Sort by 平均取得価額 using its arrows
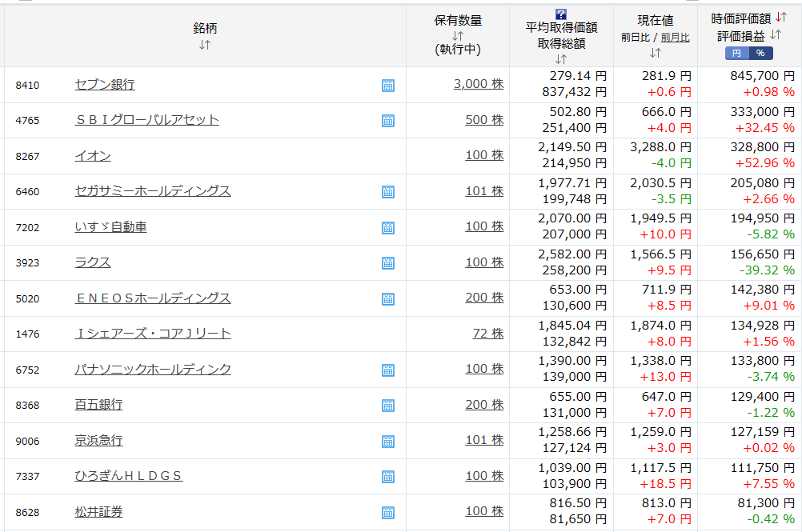 click(561, 58)
